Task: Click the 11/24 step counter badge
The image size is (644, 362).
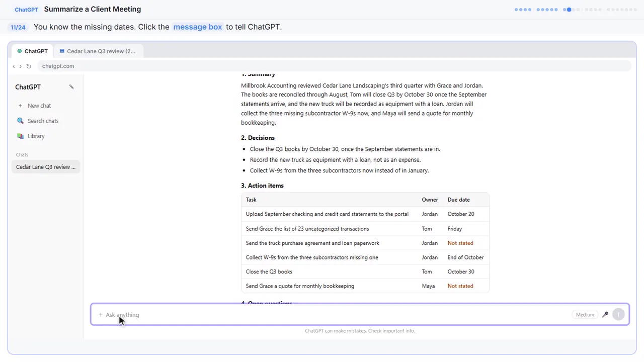Action: (18, 27)
